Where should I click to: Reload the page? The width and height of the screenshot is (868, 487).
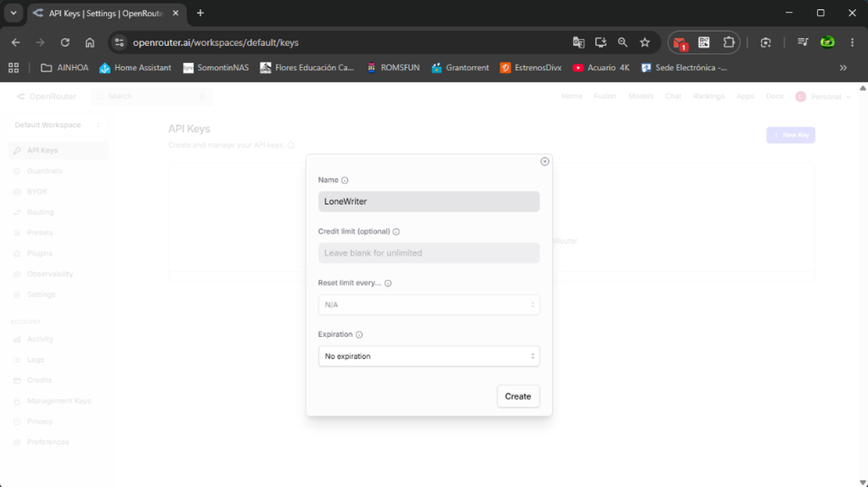pos(65,42)
